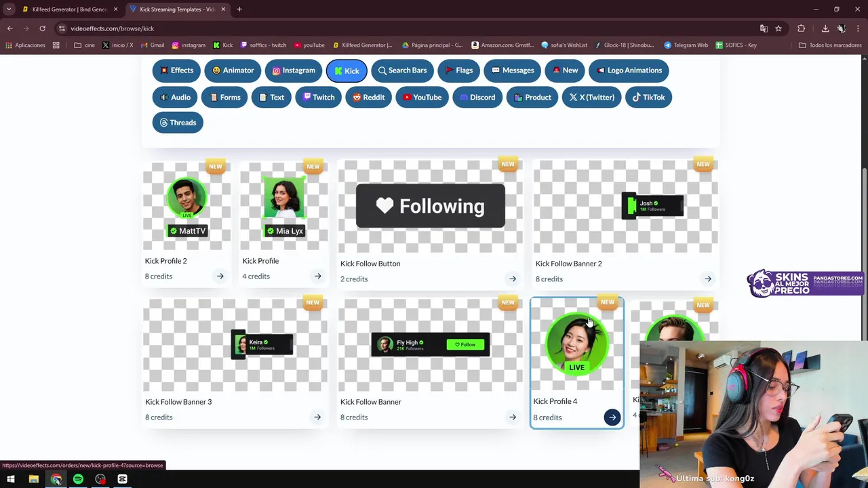Screen dimensions: 868x488
Task: Open the Animator category
Action: [x=233, y=70]
